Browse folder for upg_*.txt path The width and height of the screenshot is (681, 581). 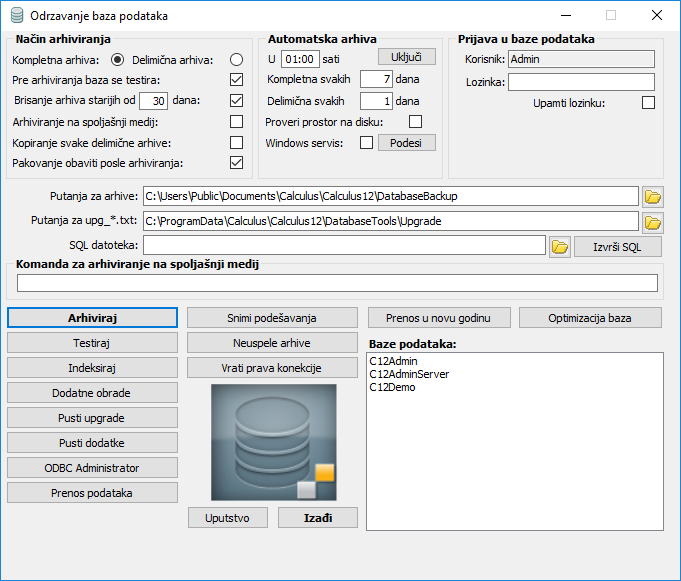tap(652, 222)
